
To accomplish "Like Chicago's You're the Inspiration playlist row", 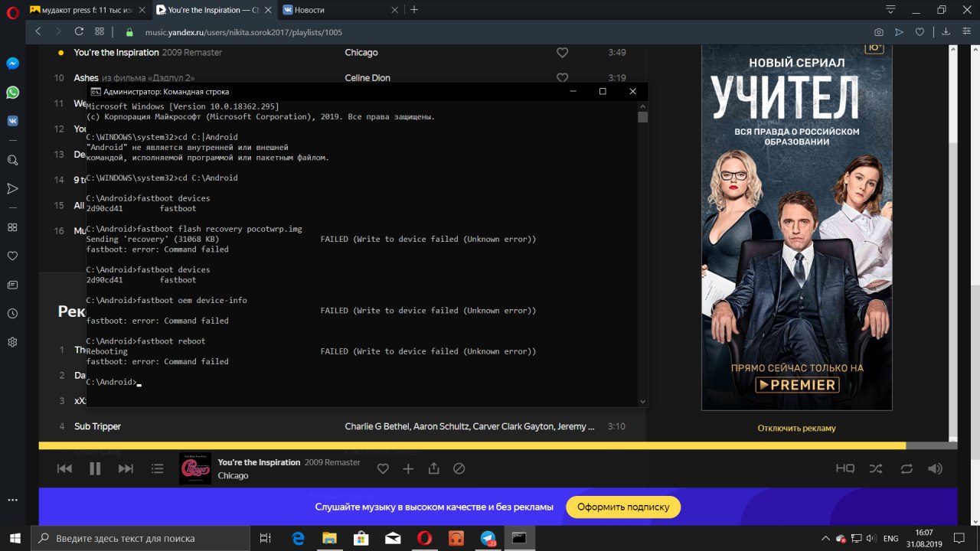I will (x=562, y=53).
